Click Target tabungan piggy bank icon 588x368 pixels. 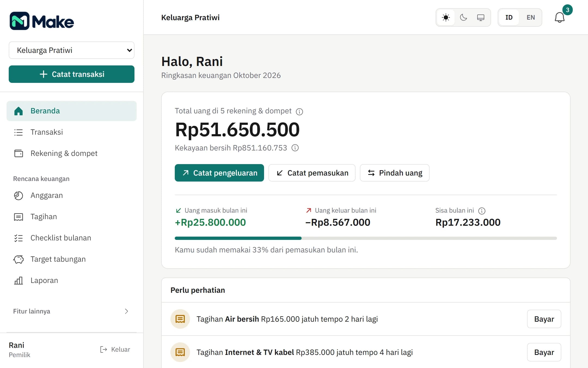[x=19, y=259]
